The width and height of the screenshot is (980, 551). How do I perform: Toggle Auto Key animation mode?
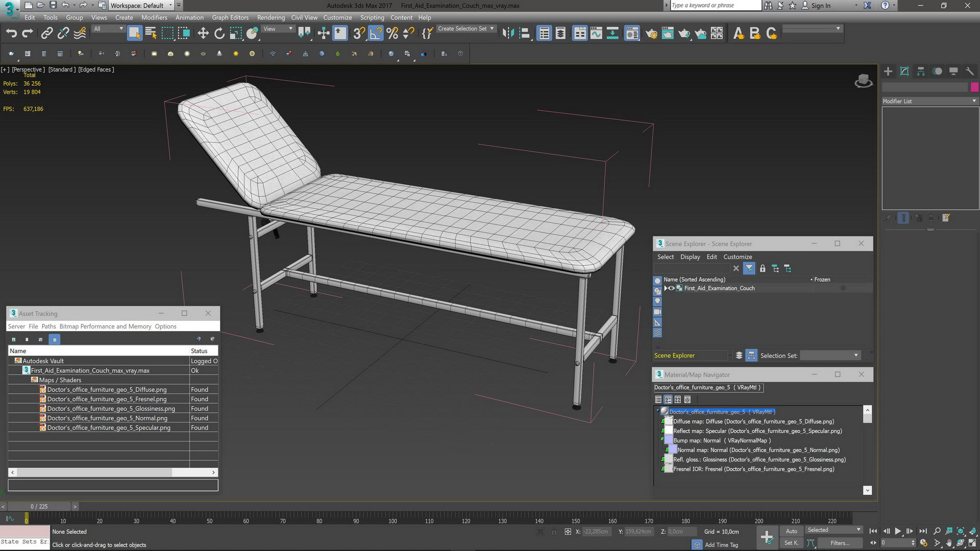point(791,531)
